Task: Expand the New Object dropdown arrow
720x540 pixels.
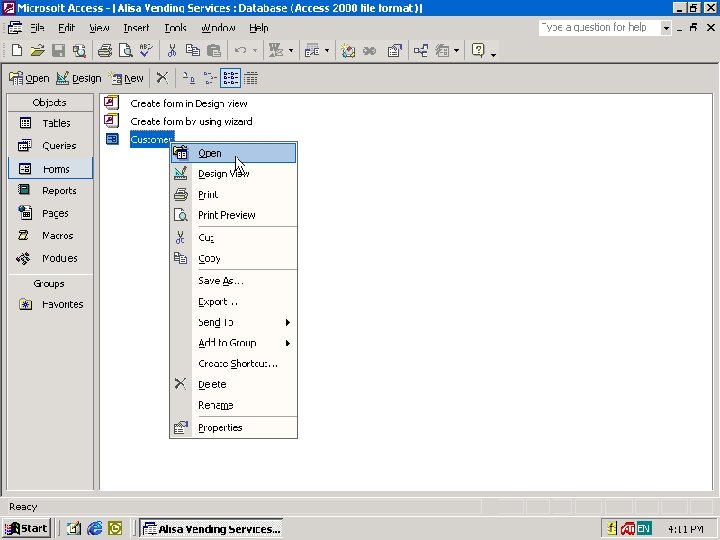Action: (x=456, y=51)
